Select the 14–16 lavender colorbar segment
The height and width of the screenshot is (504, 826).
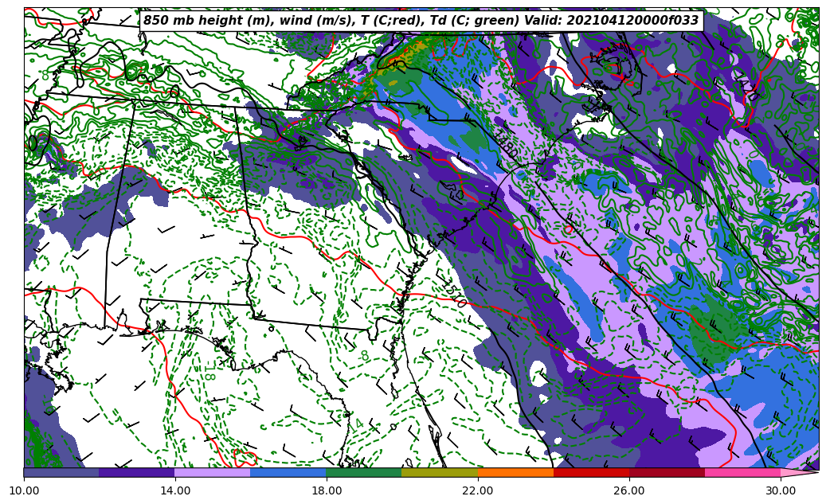[213, 472]
